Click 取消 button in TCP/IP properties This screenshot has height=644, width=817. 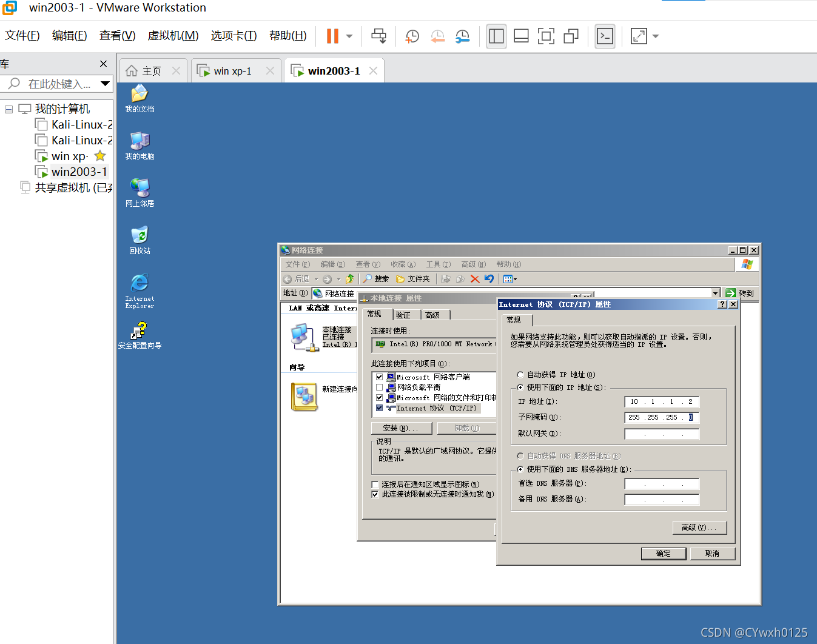(712, 554)
